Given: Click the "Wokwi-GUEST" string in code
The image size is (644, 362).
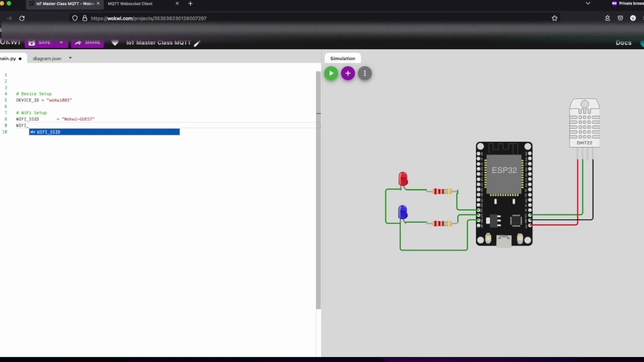Looking at the screenshot, I should (x=78, y=119).
